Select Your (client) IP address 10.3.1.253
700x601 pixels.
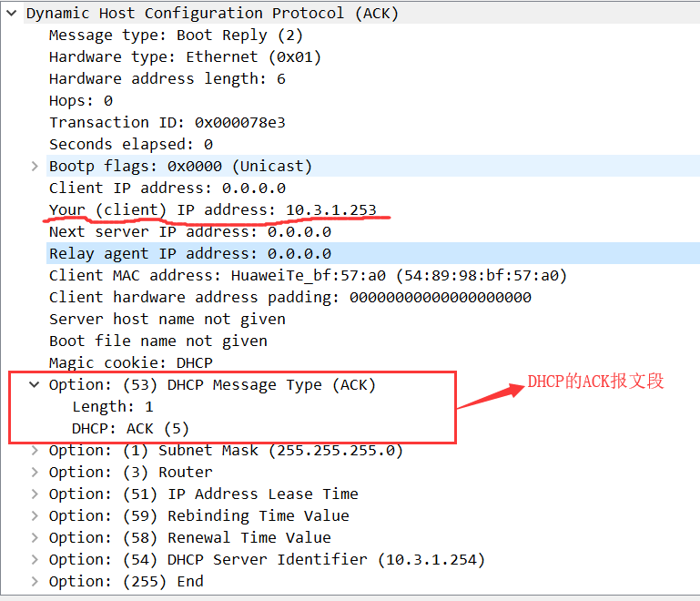tap(212, 209)
